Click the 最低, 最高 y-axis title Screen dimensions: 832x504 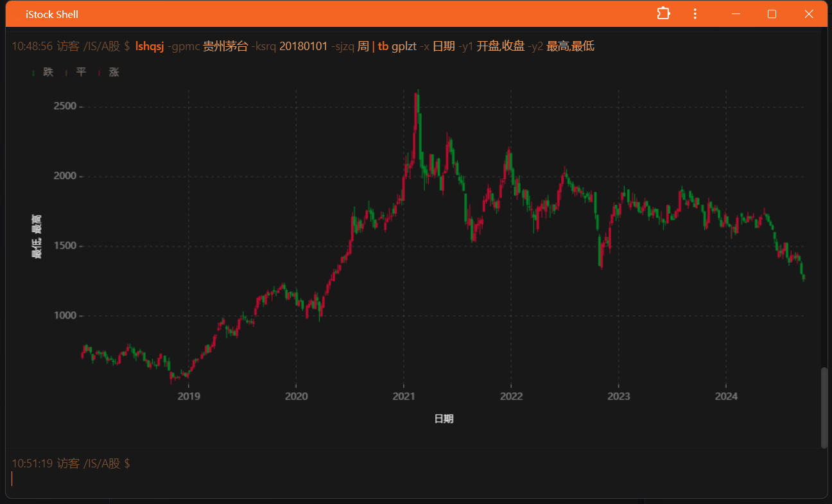(37, 238)
